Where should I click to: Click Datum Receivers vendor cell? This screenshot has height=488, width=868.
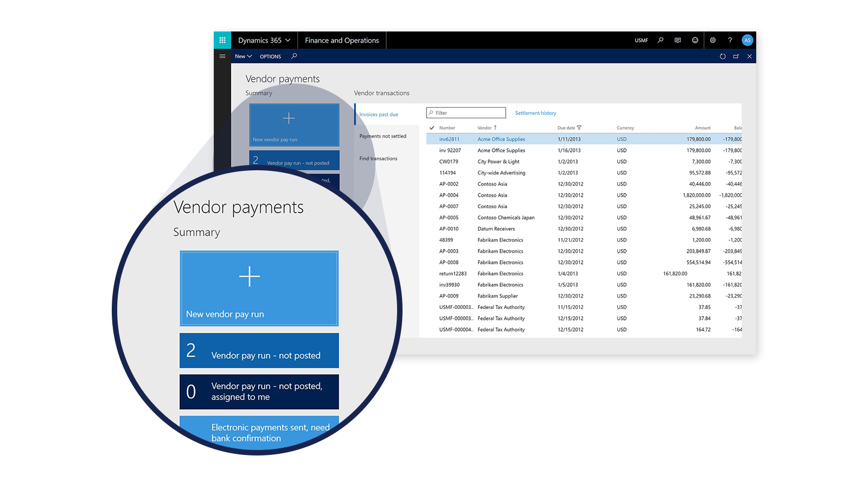(496, 229)
